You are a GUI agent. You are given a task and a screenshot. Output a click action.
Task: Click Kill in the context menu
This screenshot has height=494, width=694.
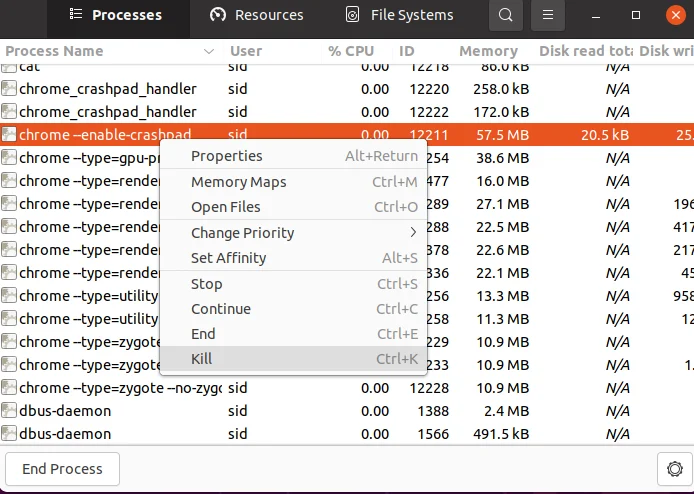(293, 359)
